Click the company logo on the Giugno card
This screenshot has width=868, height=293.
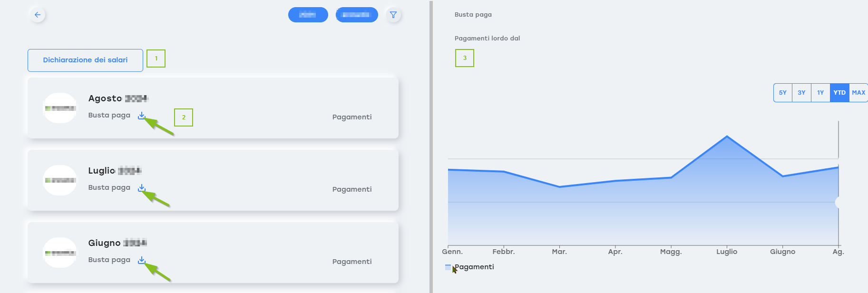click(x=60, y=253)
